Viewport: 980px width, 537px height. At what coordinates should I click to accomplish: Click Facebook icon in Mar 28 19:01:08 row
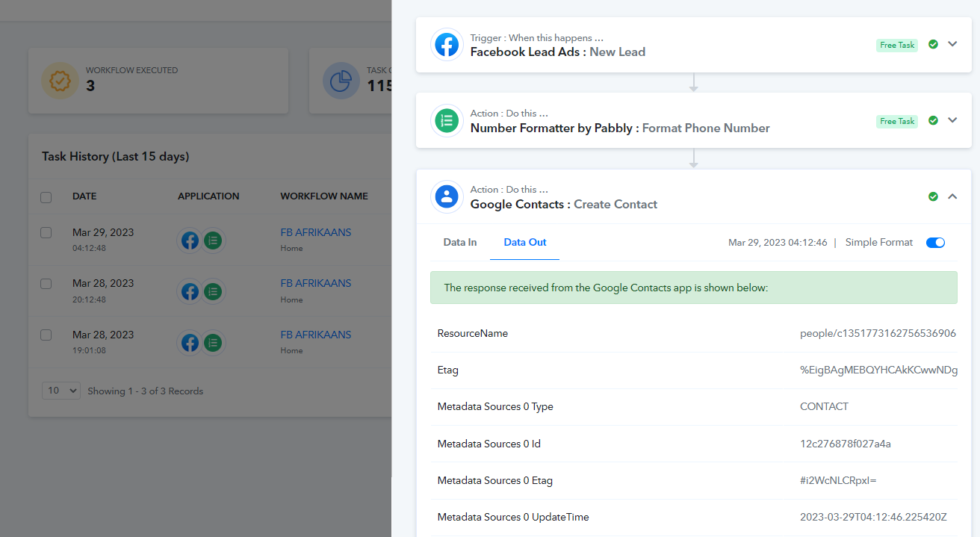tap(190, 343)
